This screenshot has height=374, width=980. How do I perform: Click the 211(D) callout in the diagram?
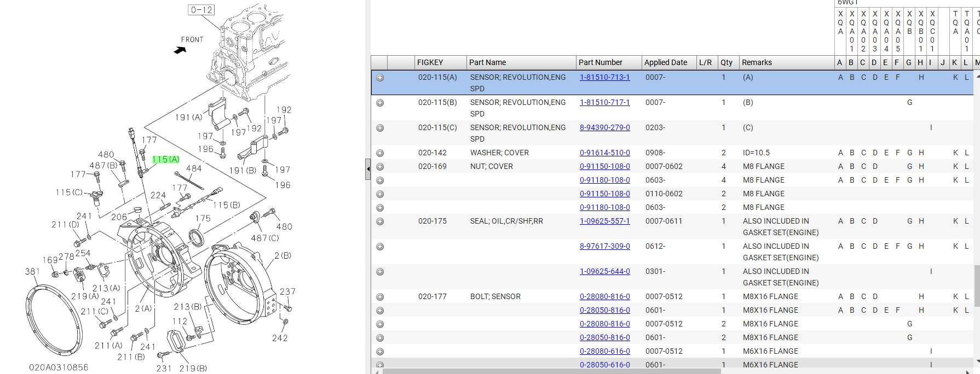[66, 225]
